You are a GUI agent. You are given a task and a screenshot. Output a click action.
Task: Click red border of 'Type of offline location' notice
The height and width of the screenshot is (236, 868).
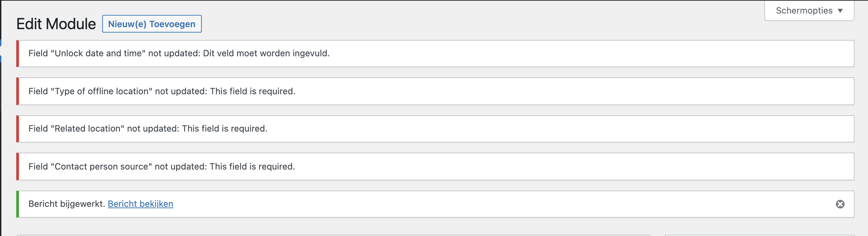click(x=18, y=91)
